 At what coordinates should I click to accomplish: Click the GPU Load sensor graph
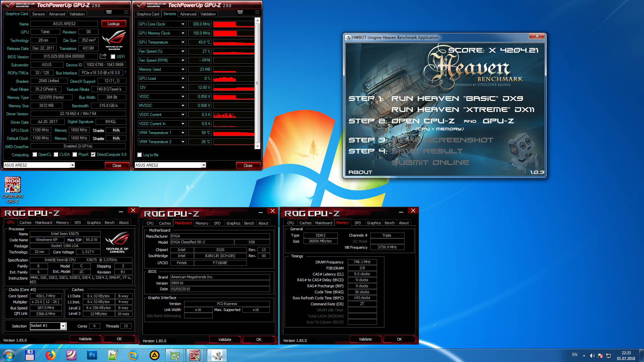(234, 78)
